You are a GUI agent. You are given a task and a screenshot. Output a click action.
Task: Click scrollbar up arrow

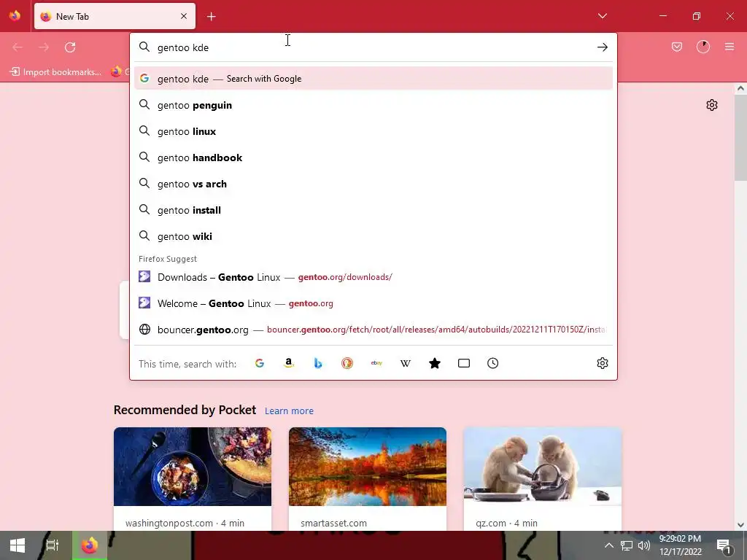click(x=740, y=88)
